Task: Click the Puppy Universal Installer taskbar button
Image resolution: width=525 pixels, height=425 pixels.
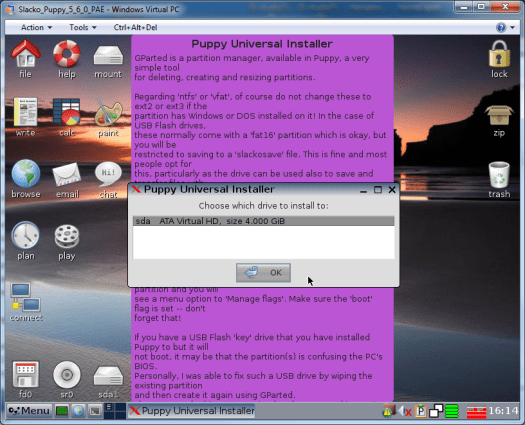Action: click(x=191, y=411)
